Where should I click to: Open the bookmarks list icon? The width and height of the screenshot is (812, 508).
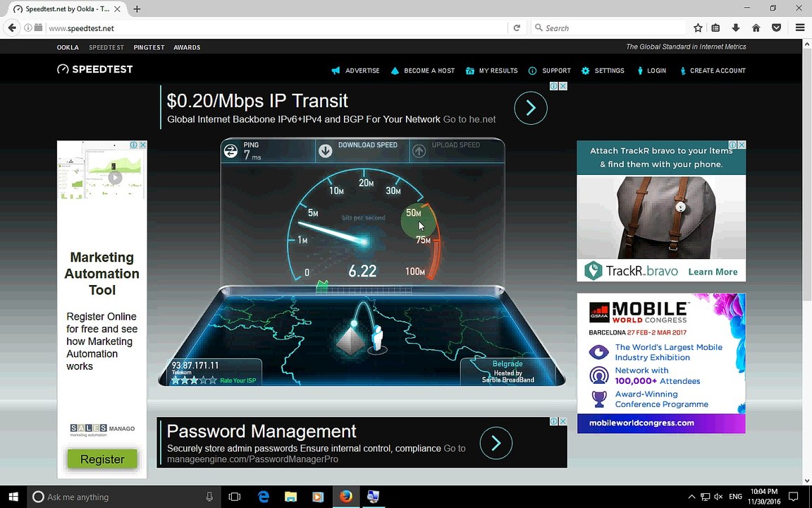coord(715,28)
